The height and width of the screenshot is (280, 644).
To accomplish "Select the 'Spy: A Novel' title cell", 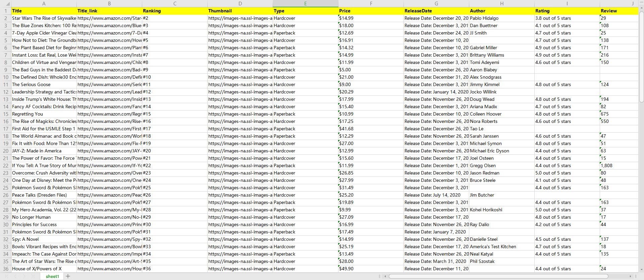I will point(44,239).
